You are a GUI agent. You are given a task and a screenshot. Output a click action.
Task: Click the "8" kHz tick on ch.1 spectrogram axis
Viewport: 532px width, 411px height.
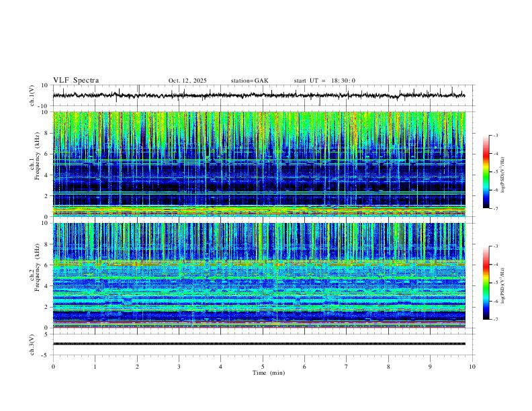pyautogui.click(x=46, y=133)
